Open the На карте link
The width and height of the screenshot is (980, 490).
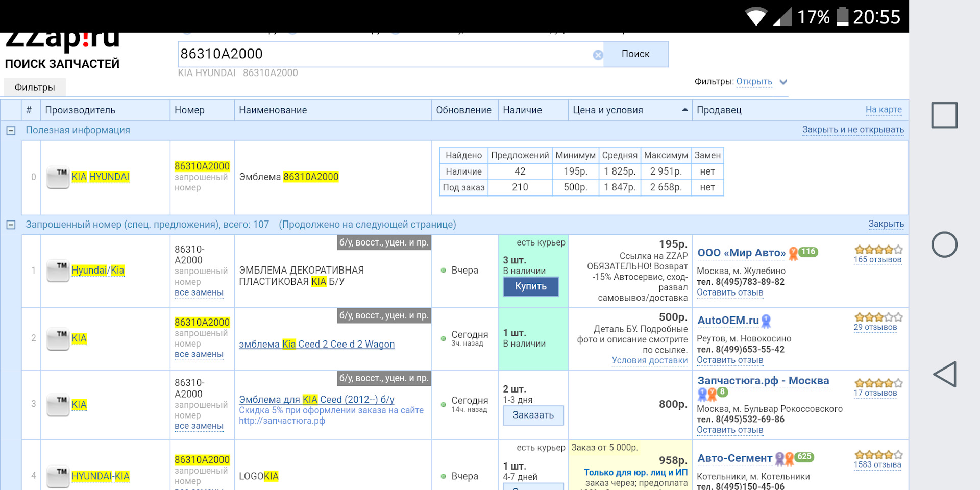pyautogui.click(x=884, y=109)
